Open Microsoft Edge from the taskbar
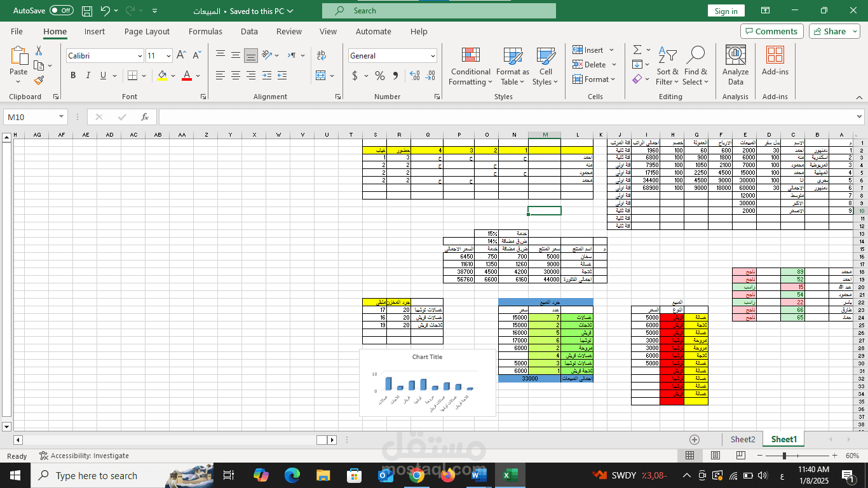The width and height of the screenshot is (868, 488). tap(292, 475)
